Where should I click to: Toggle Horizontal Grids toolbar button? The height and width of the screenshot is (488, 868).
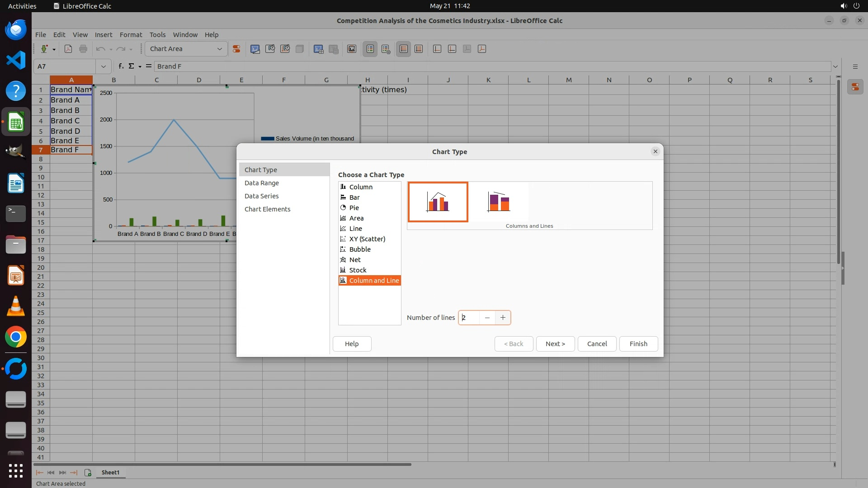click(x=404, y=49)
